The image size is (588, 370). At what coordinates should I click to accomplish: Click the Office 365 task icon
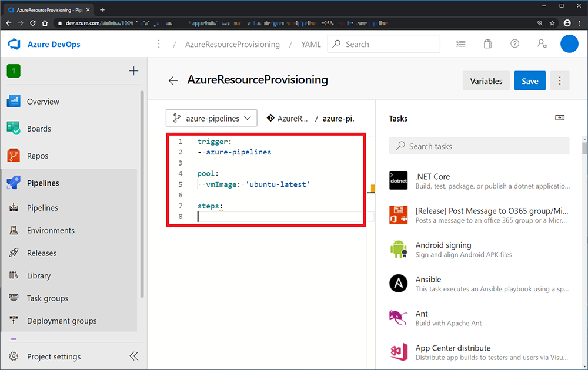[x=398, y=215]
